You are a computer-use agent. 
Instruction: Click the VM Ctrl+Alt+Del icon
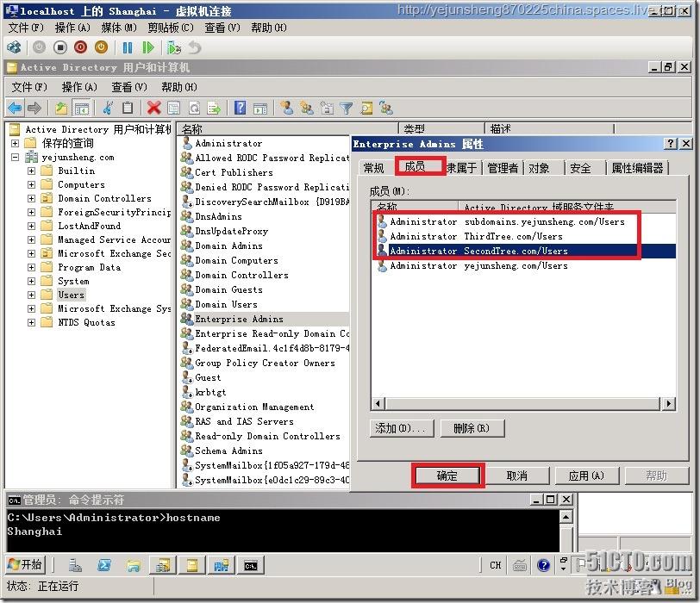point(15,47)
